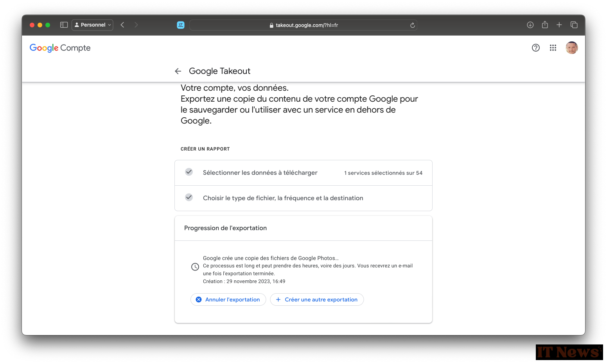Click the Progression de l'exportation heading

point(225,228)
